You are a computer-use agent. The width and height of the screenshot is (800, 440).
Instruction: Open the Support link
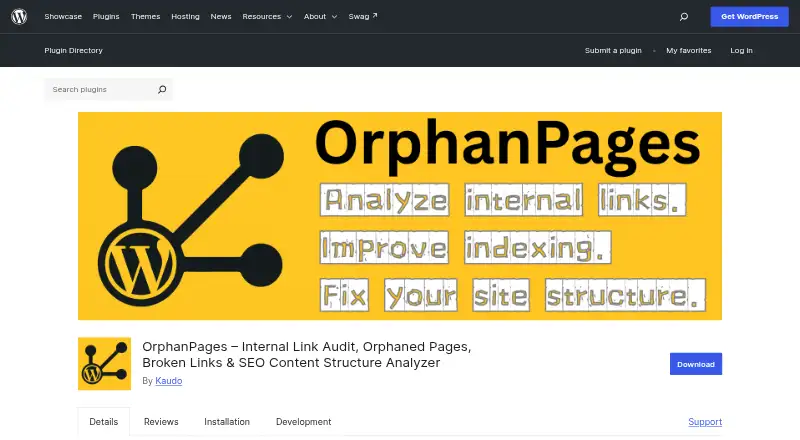point(705,422)
